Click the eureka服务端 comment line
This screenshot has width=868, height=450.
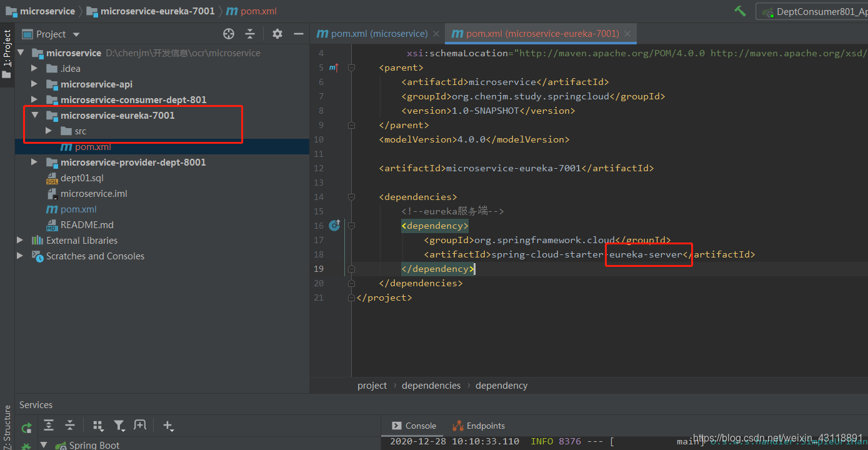click(x=452, y=211)
